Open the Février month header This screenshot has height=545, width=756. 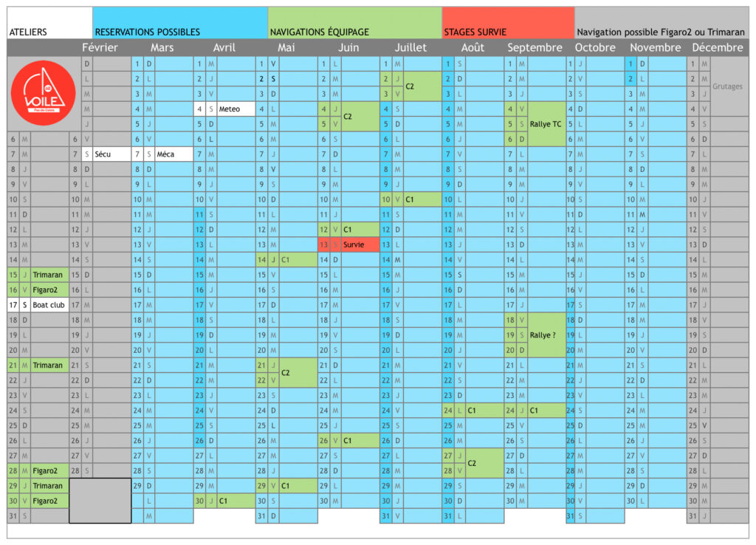[100, 47]
